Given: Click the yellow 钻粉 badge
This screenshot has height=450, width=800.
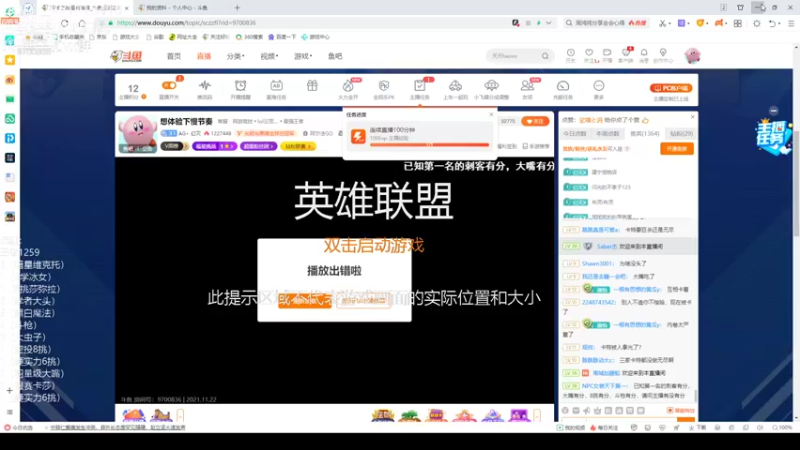Looking at the screenshot, I should 298,146.
